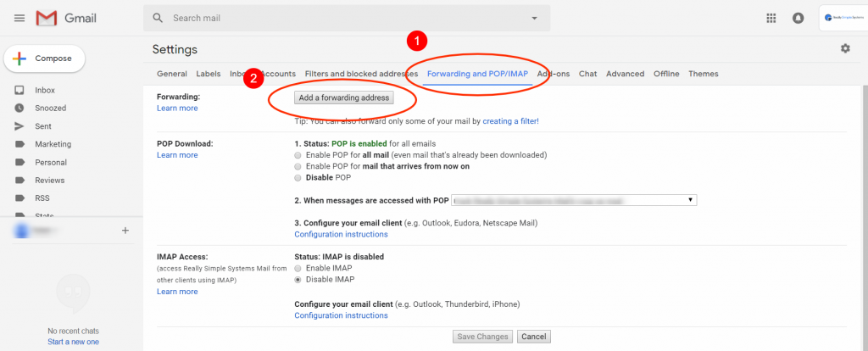
Task: Open IMAP Configuration instructions link
Action: click(x=341, y=315)
